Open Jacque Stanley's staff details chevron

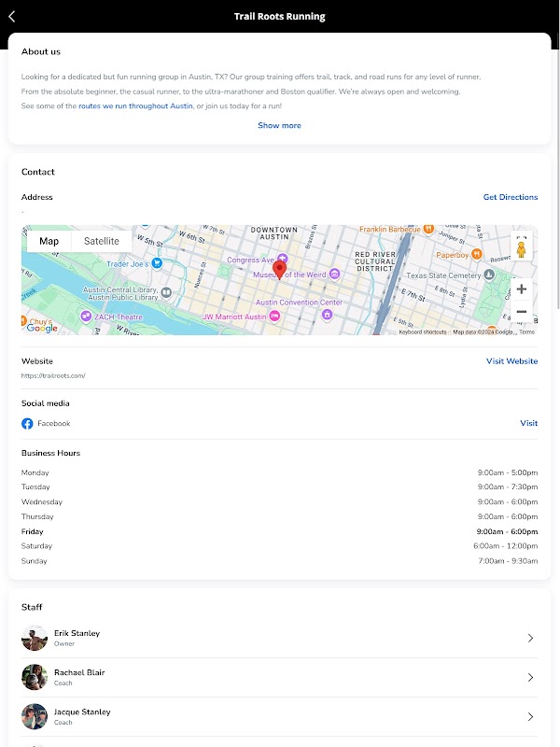[x=530, y=716]
